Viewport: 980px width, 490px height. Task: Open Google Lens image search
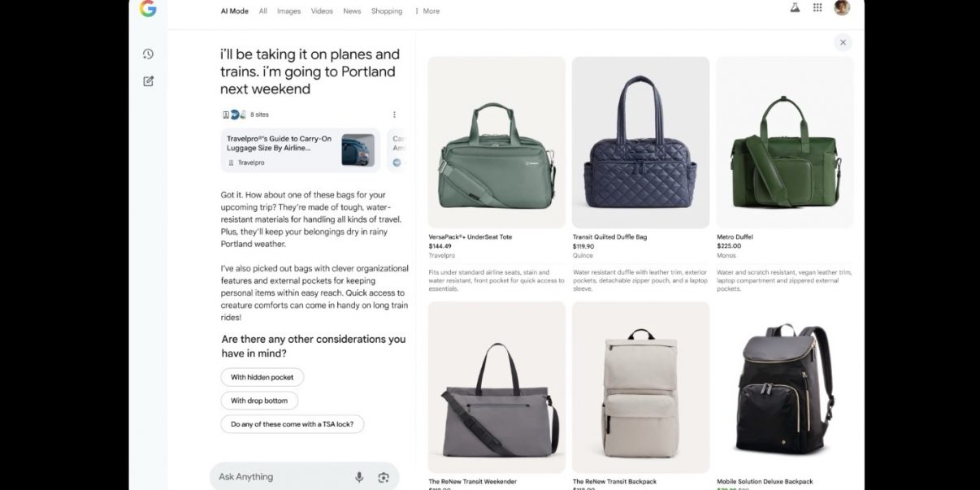coord(384,477)
